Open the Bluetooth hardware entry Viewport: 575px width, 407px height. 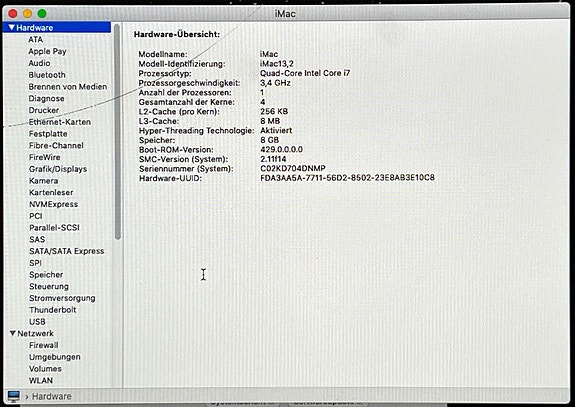pyautogui.click(x=47, y=75)
